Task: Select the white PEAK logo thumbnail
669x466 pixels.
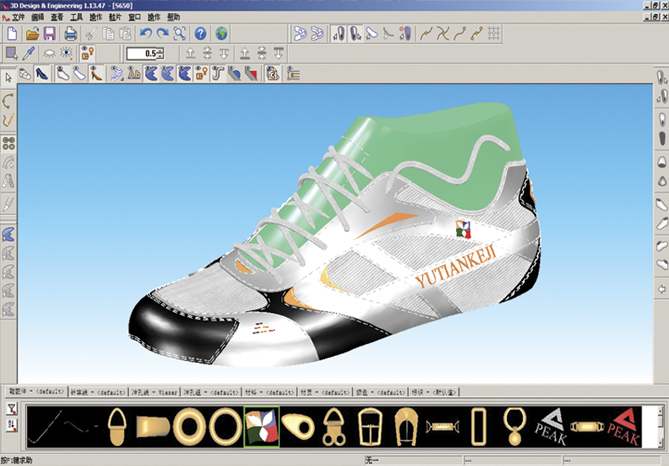Action: [550, 426]
